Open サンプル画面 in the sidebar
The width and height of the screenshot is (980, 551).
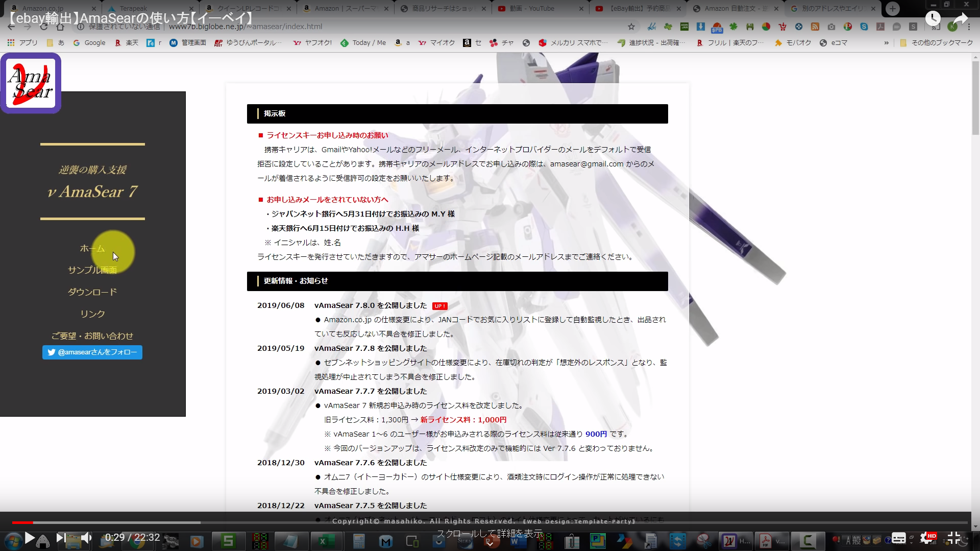click(92, 270)
